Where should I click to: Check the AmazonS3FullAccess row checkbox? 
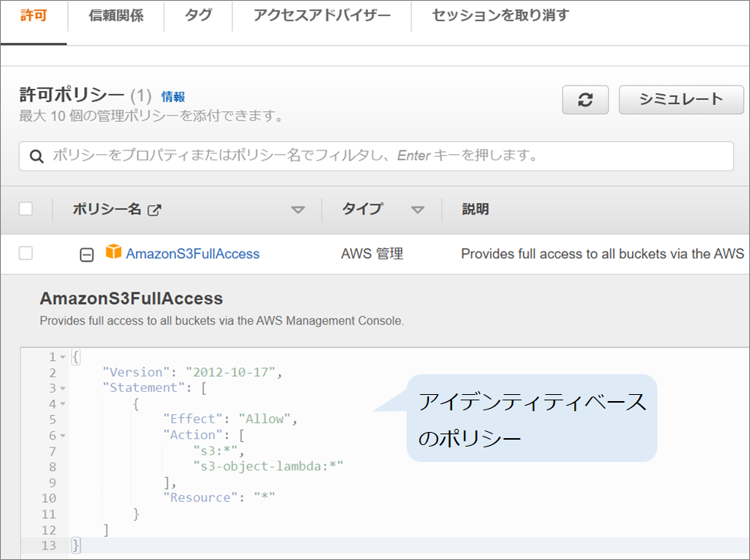(x=25, y=253)
